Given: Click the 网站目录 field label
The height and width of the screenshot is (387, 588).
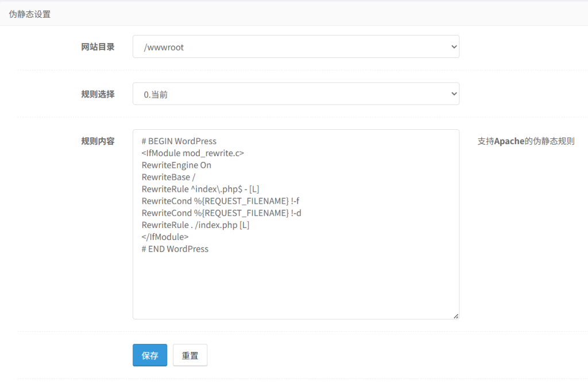Looking at the screenshot, I should pos(98,47).
